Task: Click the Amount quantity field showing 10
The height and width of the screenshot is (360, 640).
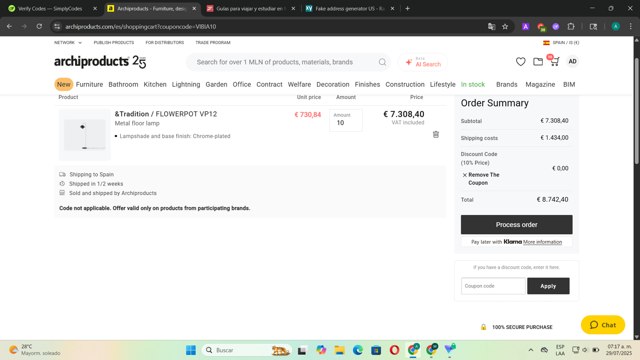Action: click(346, 120)
